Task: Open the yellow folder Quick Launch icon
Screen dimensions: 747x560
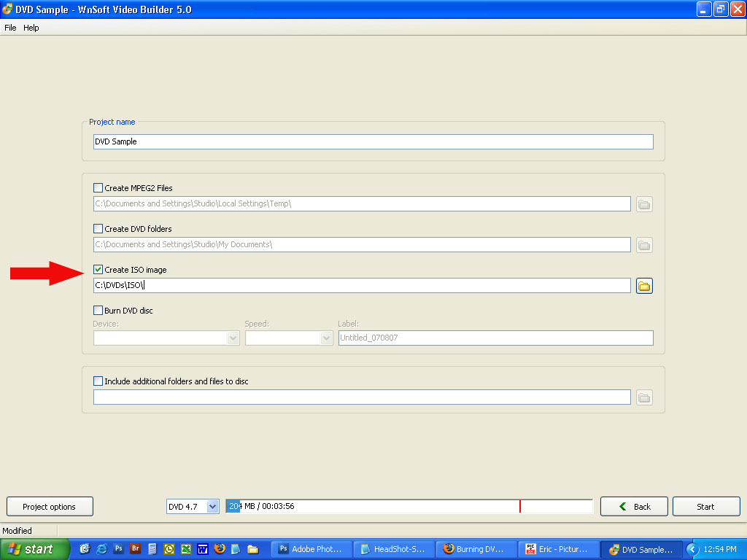Action: point(253,550)
